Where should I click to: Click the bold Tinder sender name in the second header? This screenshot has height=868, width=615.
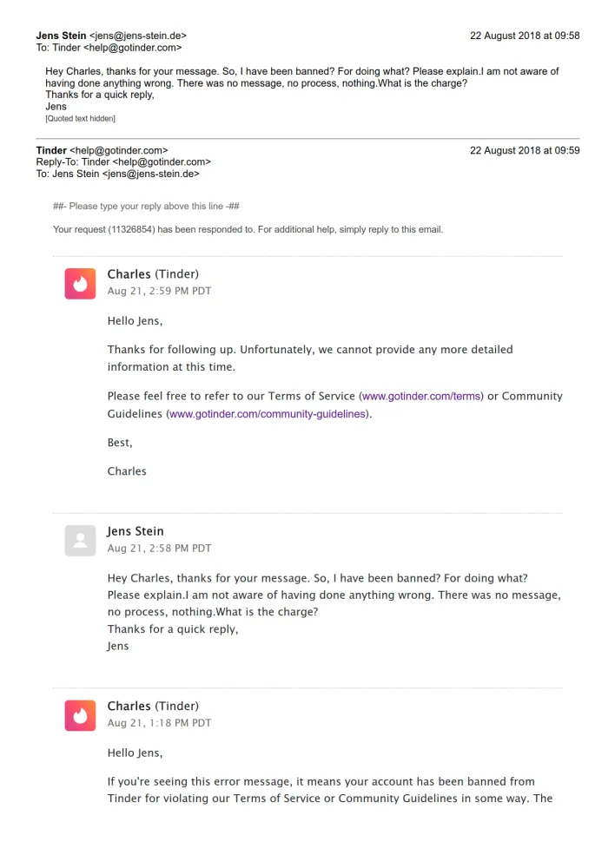[x=51, y=150]
